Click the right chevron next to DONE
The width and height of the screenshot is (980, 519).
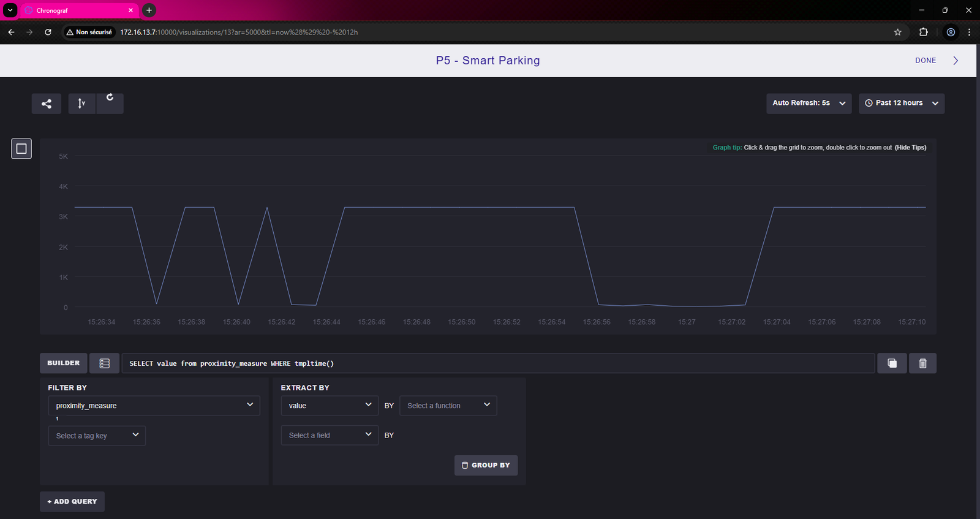(956, 61)
